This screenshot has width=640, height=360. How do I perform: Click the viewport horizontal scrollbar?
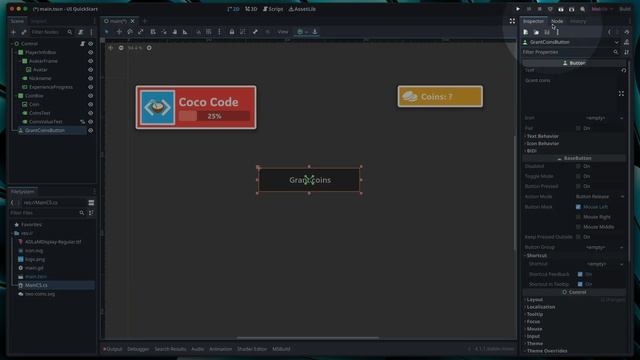pos(308,338)
